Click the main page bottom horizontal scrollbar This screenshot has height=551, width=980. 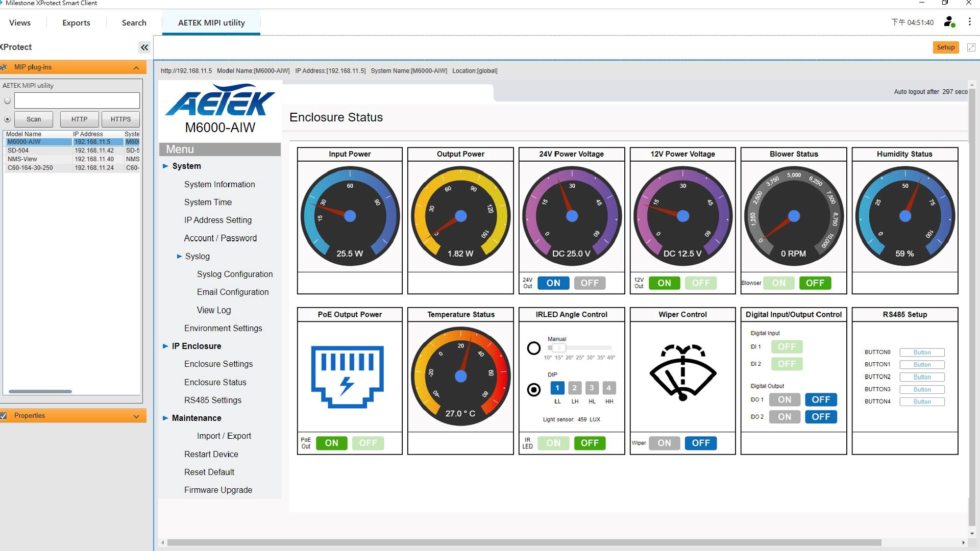tap(524, 542)
